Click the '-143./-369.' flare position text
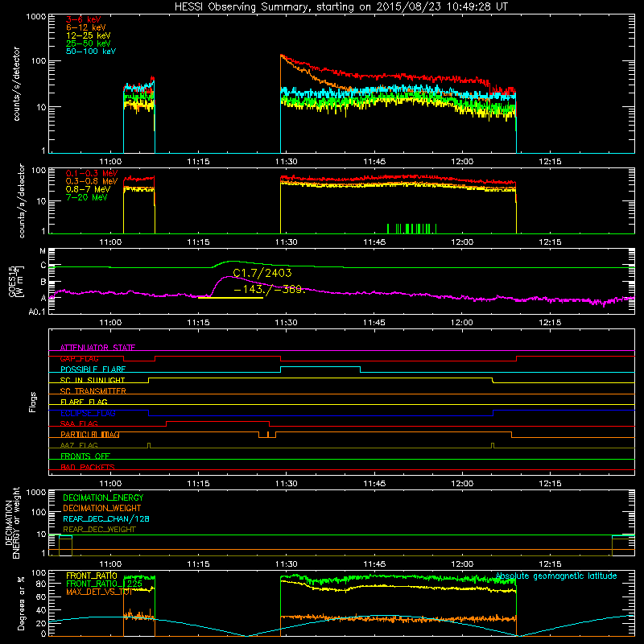644x644 pixels. 270,290
